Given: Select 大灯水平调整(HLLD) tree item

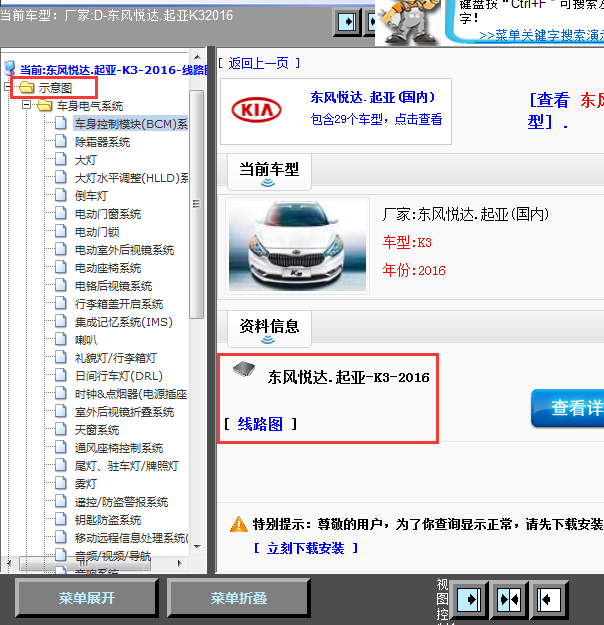Looking at the screenshot, I should click(x=132, y=177).
